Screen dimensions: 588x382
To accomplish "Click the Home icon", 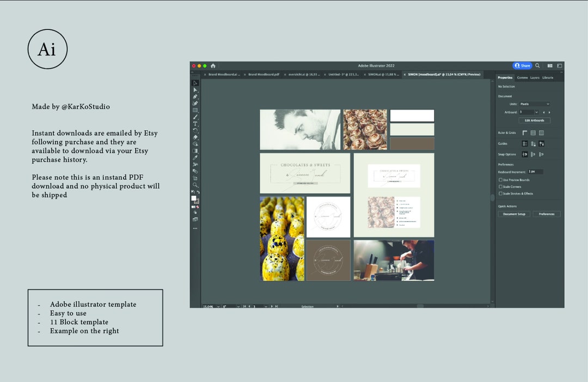I will tap(213, 66).
